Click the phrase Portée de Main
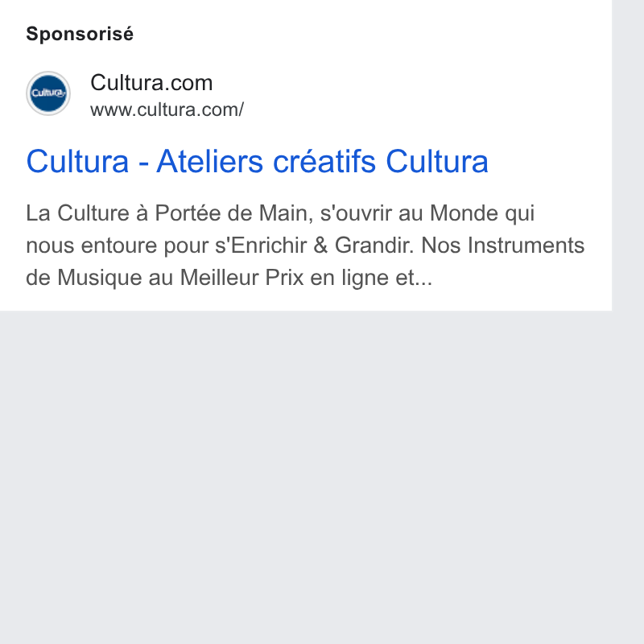Viewport: 644px width, 644px height. pyautogui.click(x=234, y=213)
